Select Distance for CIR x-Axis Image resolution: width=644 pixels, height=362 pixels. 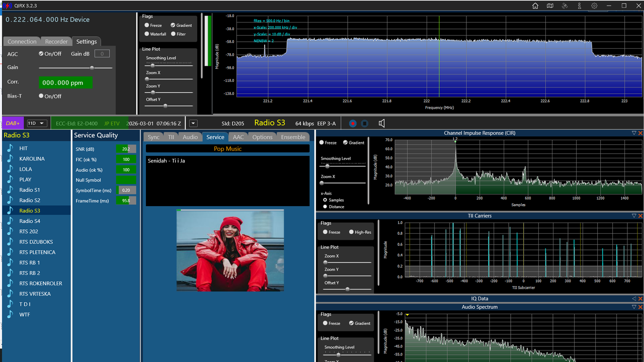pos(334,207)
